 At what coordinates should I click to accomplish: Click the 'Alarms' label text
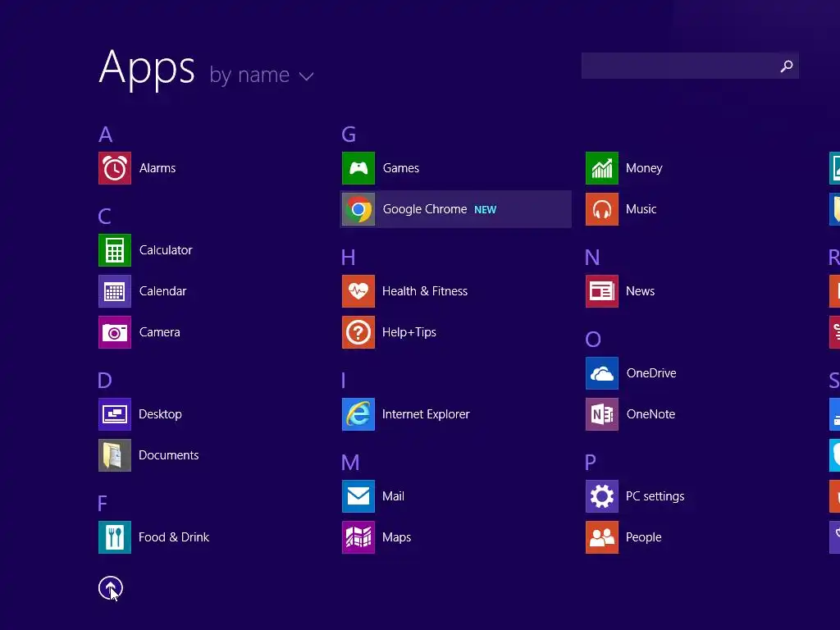[157, 168]
